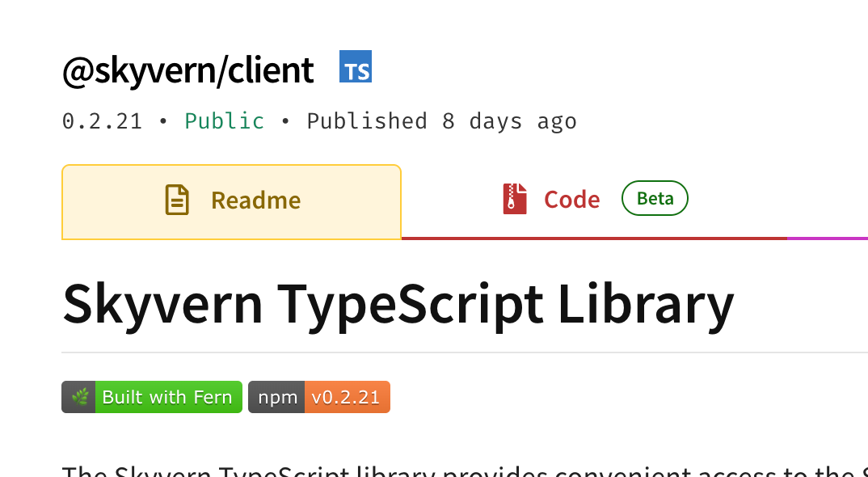Image resolution: width=868 pixels, height=477 pixels.
Task: Click the npm v0.2.21 badge
Action: click(318, 397)
